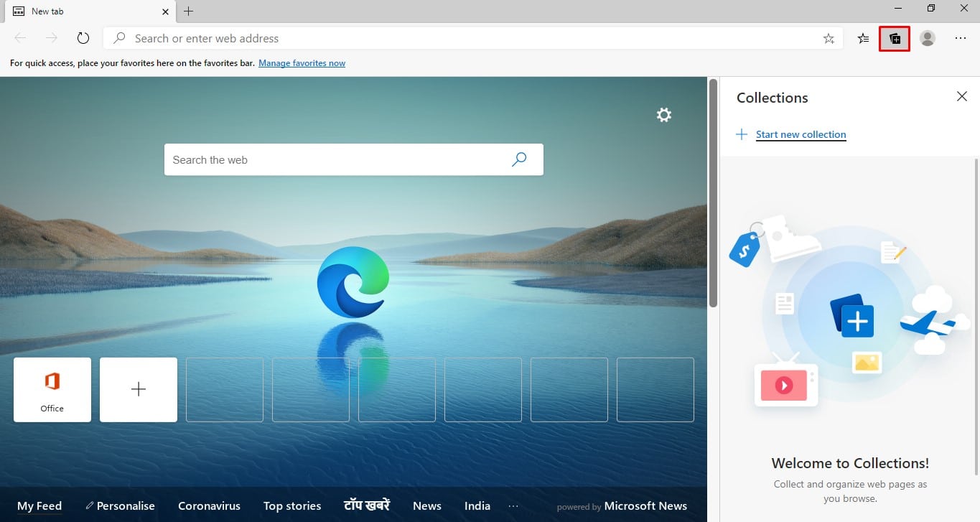Close the New tab tab
Viewport: 980px width, 522px height.
pyautogui.click(x=165, y=11)
